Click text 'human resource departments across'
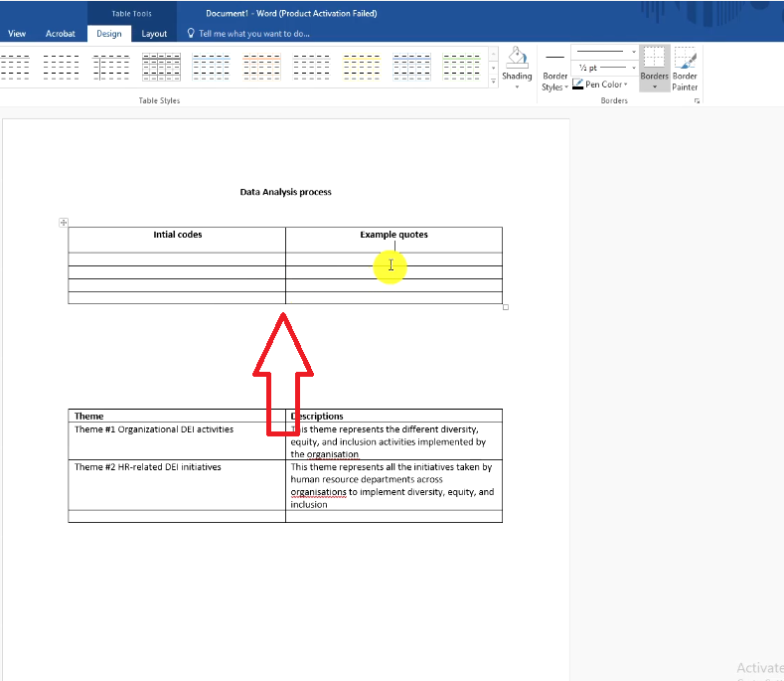 pos(367,479)
